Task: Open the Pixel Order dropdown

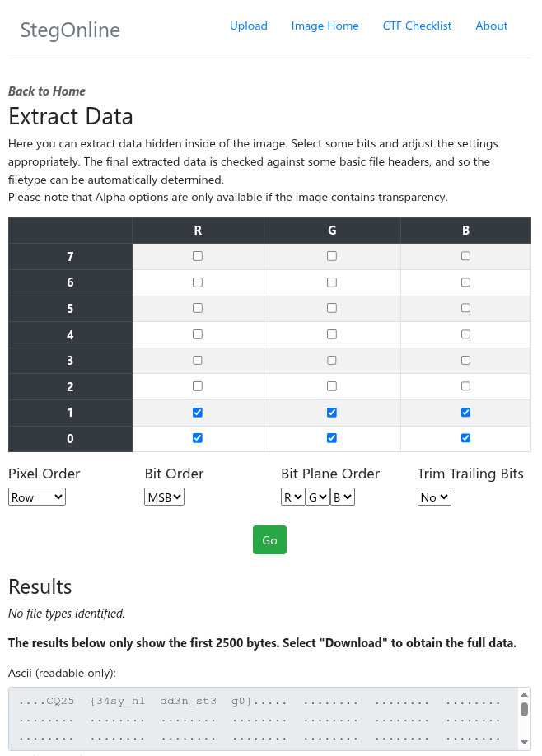Action: tap(37, 497)
